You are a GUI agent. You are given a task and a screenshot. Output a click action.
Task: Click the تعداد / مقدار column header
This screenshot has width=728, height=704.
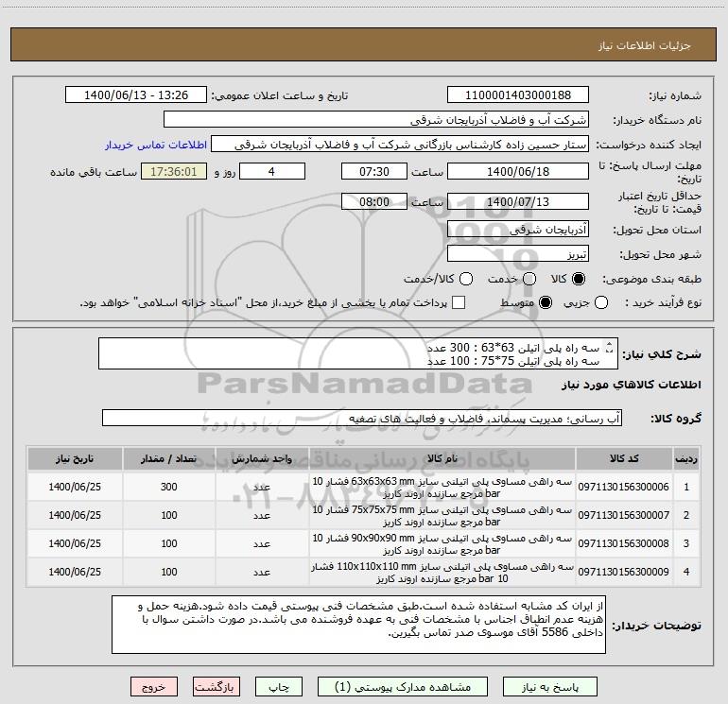tap(169, 459)
